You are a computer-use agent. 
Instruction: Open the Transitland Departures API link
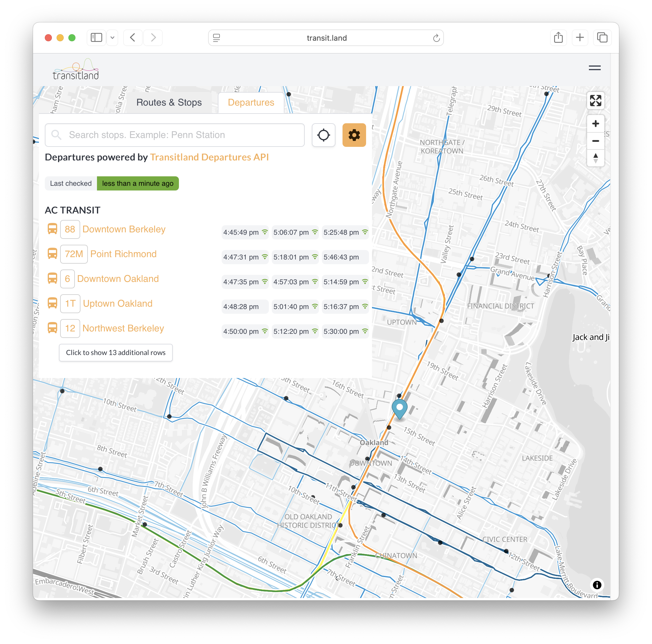pos(210,157)
